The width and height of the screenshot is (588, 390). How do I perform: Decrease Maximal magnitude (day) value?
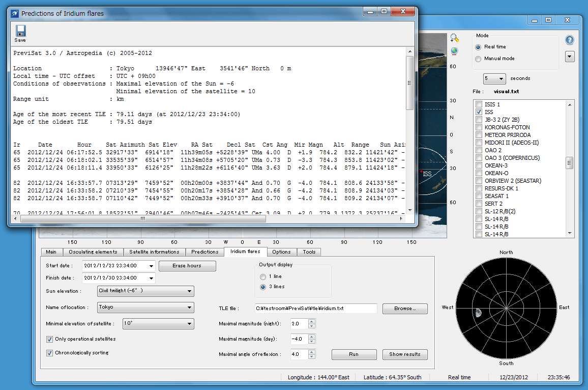(x=312, y=342)
